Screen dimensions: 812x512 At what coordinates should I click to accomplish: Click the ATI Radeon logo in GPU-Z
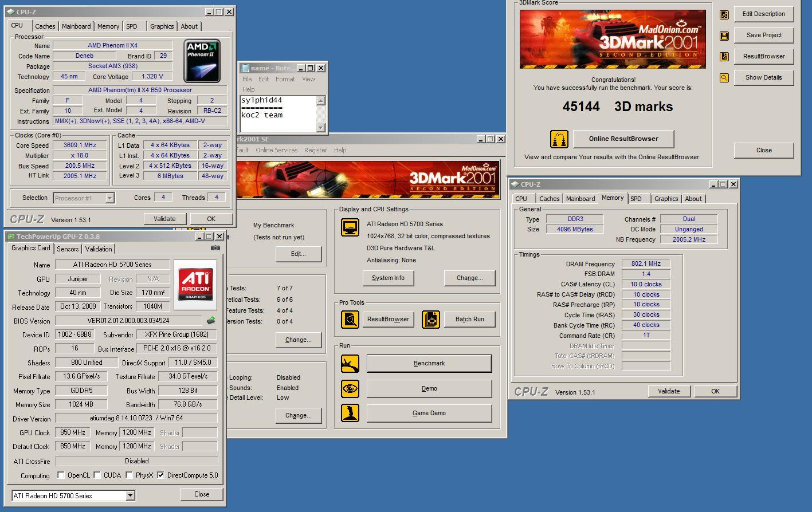click(x=195, y=285)
